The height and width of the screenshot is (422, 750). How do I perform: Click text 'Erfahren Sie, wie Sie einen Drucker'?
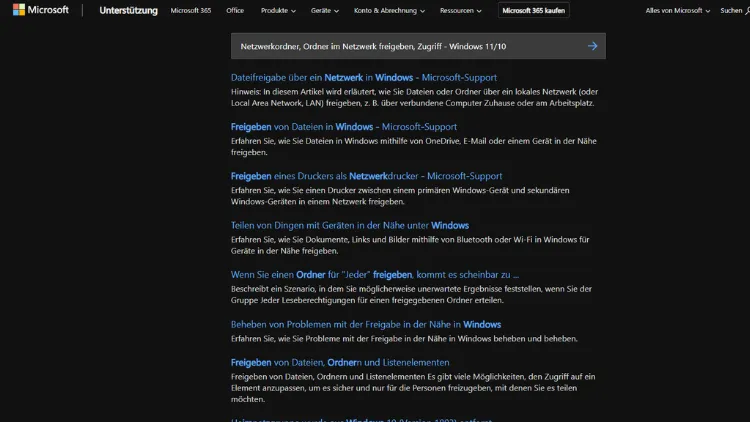pos(400,196)
